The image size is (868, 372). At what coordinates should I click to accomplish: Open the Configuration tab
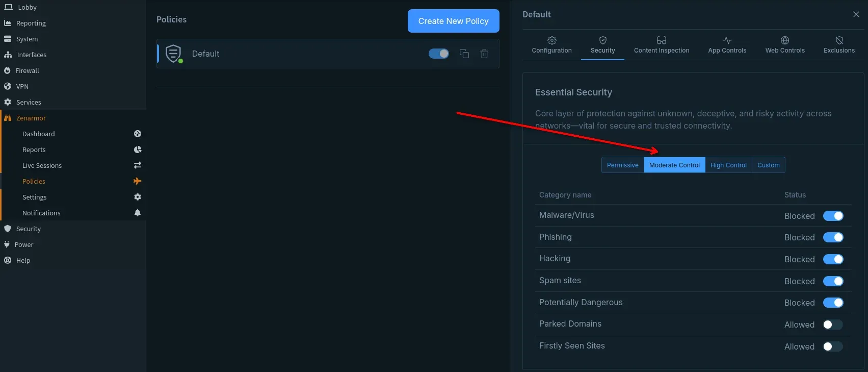pos(551,45)
